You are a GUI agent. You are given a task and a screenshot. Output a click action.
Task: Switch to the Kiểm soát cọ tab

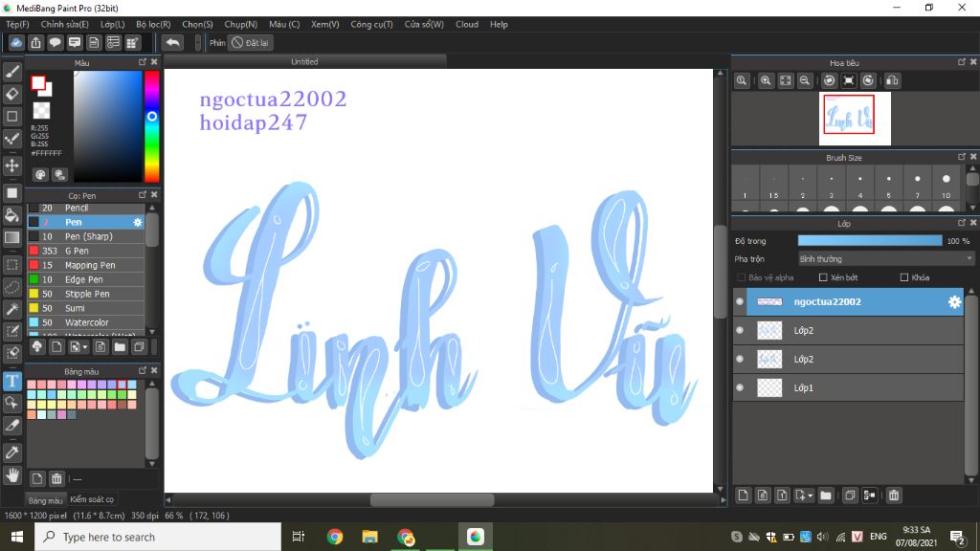coord(92,499)
